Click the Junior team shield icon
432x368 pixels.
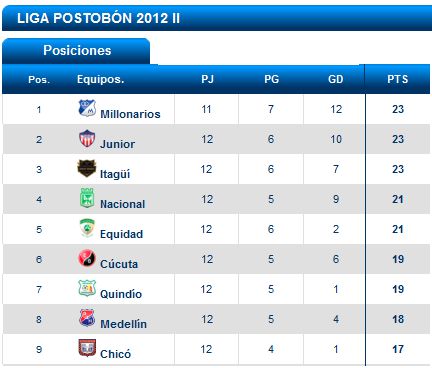click(87, 138)
